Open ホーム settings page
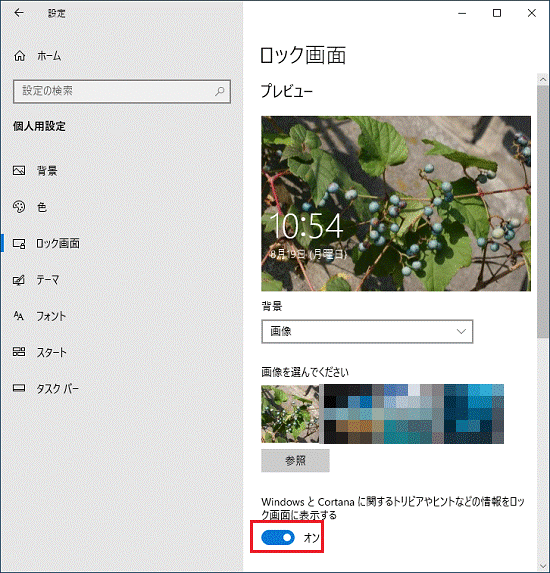Viewport: 550px width, 573px height. click(49, 56)
